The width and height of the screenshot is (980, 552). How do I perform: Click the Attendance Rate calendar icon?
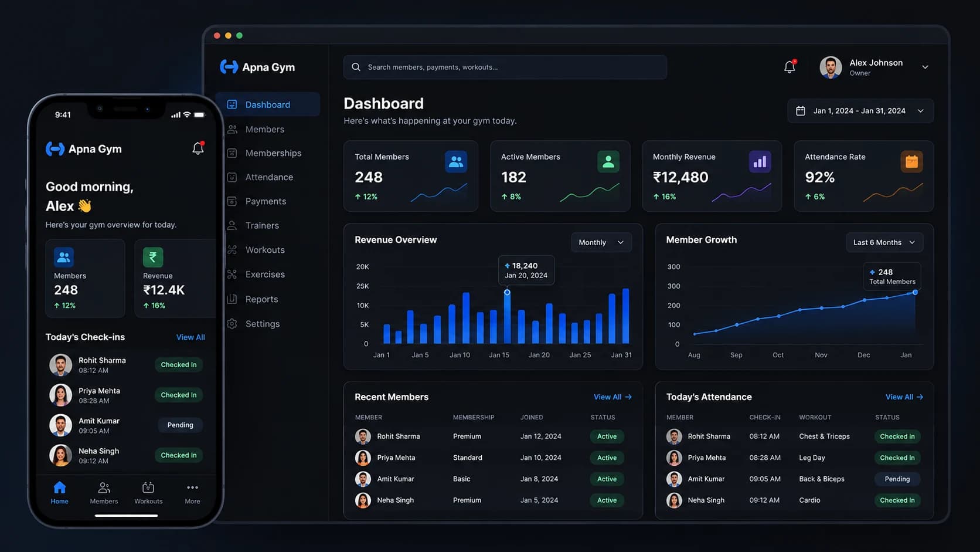click(x=911, y=162)
